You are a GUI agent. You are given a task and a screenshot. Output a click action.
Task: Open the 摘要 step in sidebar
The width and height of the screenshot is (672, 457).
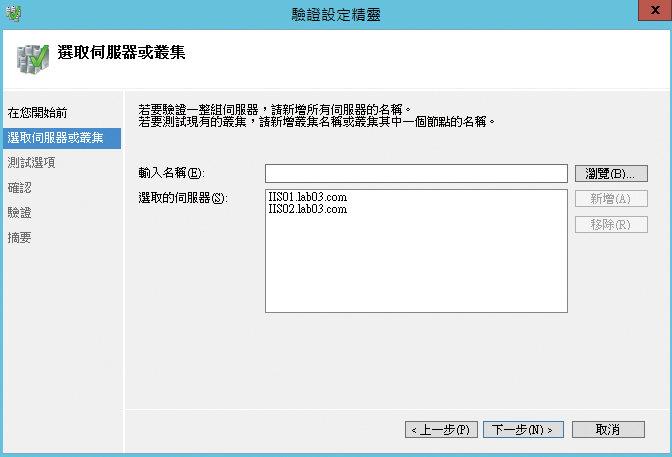point(20,237)
